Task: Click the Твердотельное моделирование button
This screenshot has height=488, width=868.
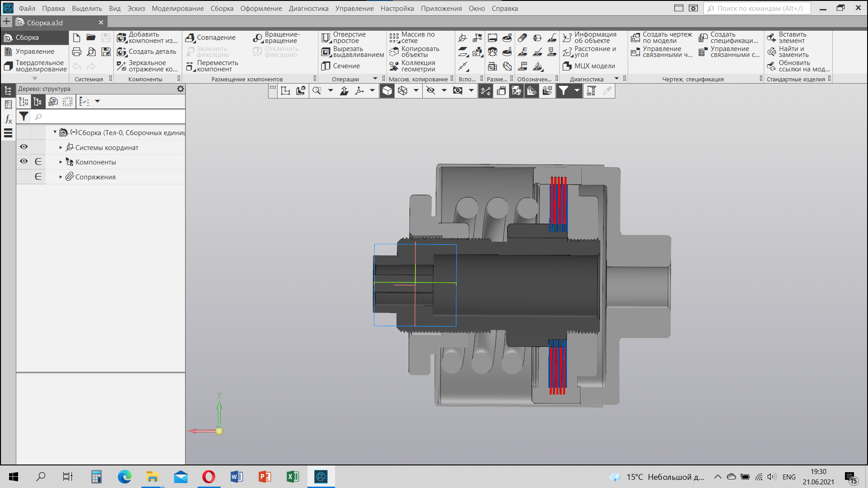Action: point(35,66)
